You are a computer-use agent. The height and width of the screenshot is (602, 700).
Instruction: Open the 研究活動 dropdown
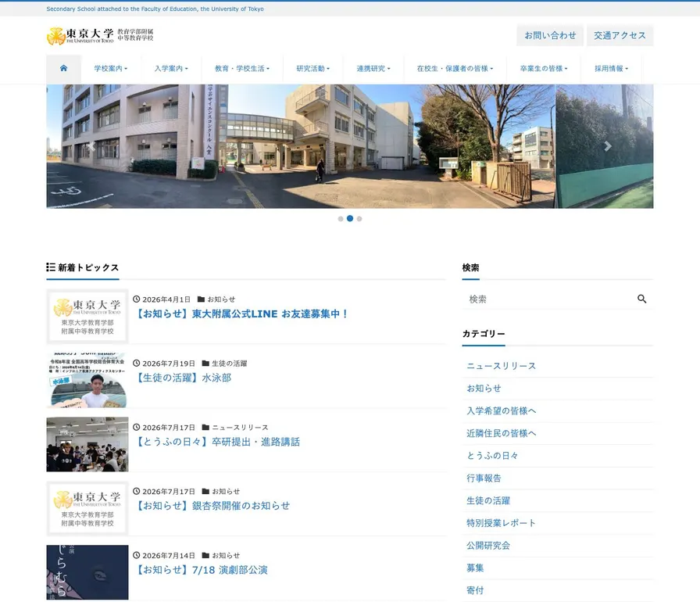[x=313, y=68]
